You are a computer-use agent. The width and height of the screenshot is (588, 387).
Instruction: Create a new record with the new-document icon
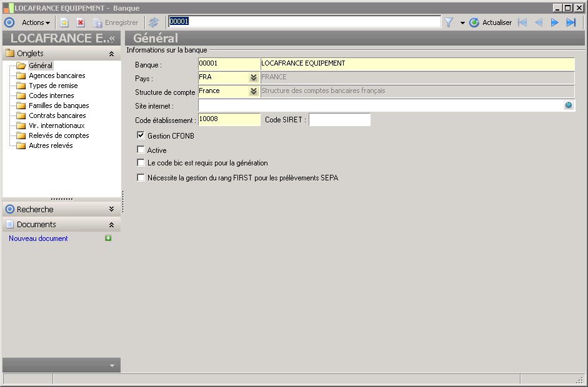[64, 22]
